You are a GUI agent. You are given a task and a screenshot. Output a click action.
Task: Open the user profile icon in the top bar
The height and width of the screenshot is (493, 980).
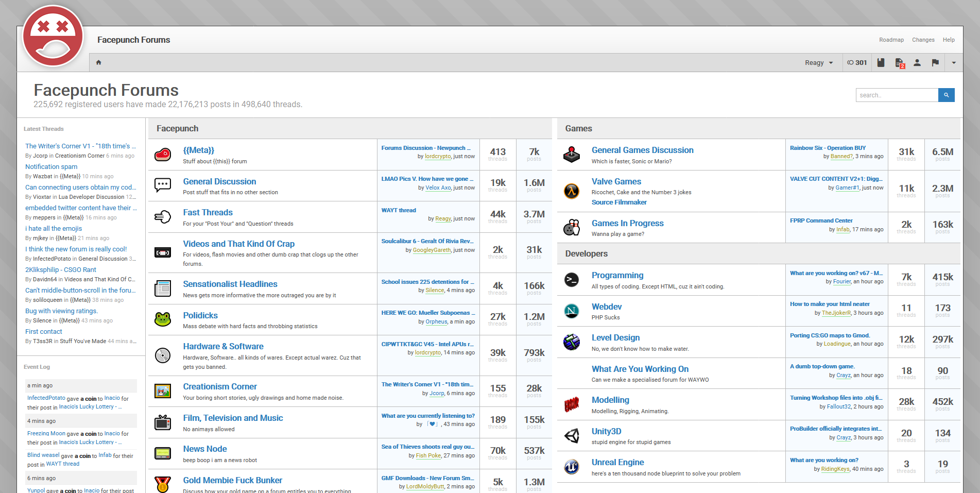click(917, 62)
